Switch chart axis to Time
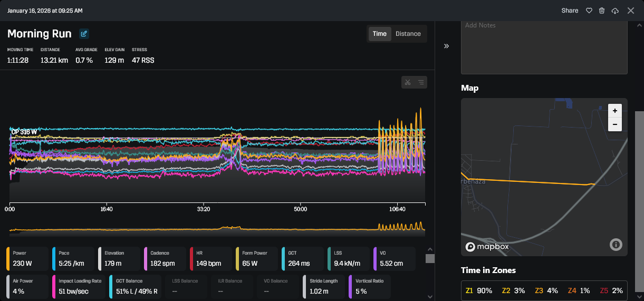Screen dimensions: 644x301 (380, 34)
